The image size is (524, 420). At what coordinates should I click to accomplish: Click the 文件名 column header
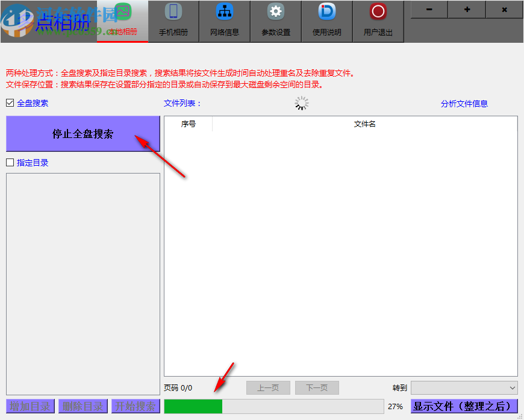[364, 124]
